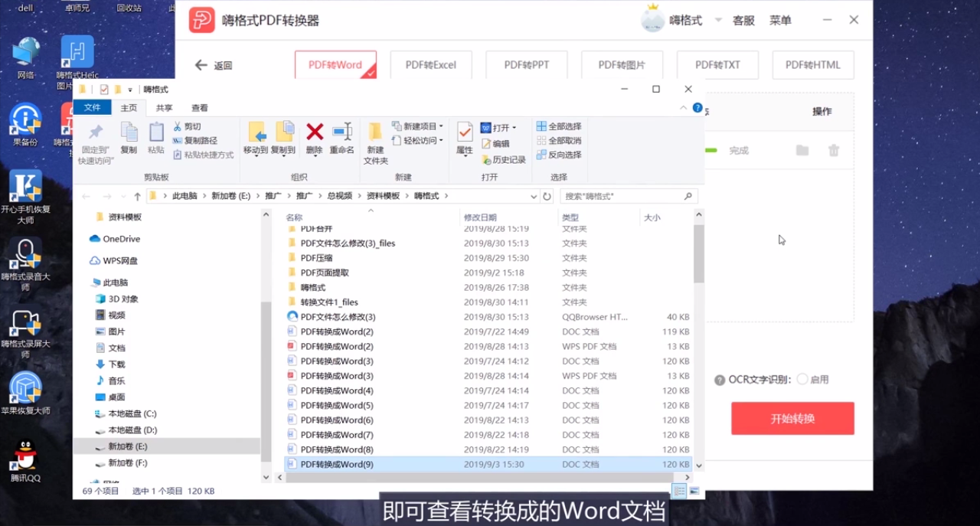This screenshot has height=526, width=980.
Task: Open output folder icon in converter list
Action: pyautogui.click(x=802, y=150)
